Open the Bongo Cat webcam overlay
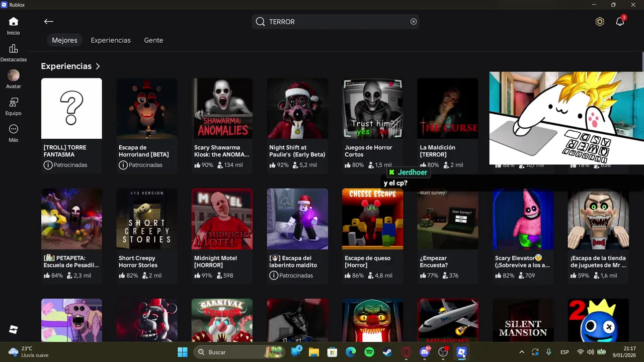 point(567,118)
